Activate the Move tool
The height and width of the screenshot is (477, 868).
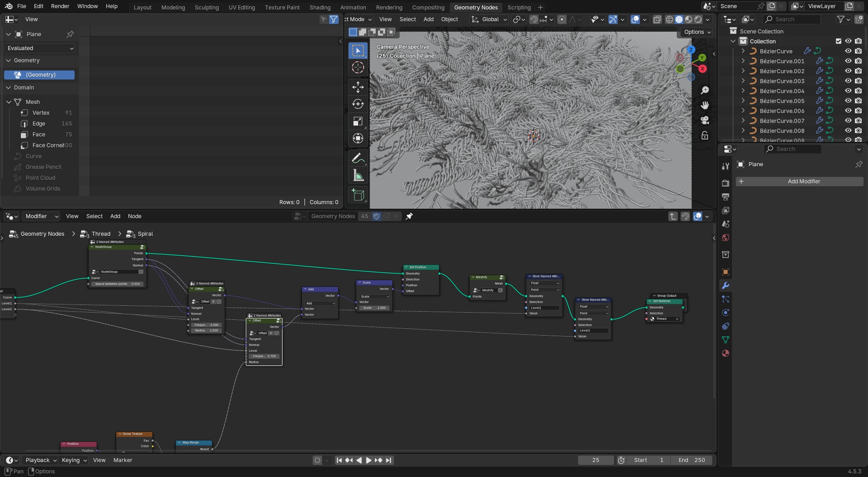(358, 87)
